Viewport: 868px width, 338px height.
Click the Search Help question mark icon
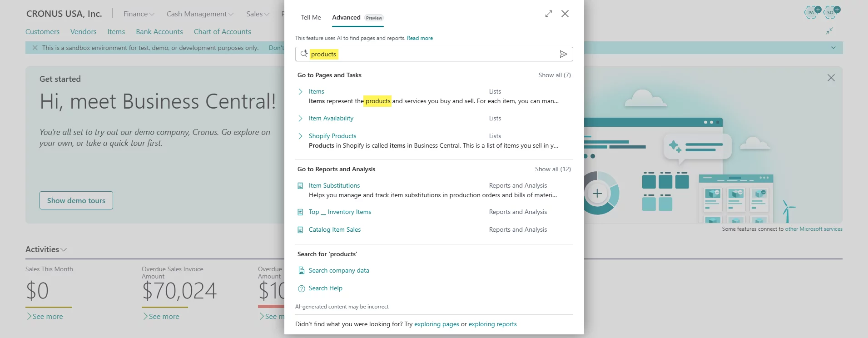(301, 288)
